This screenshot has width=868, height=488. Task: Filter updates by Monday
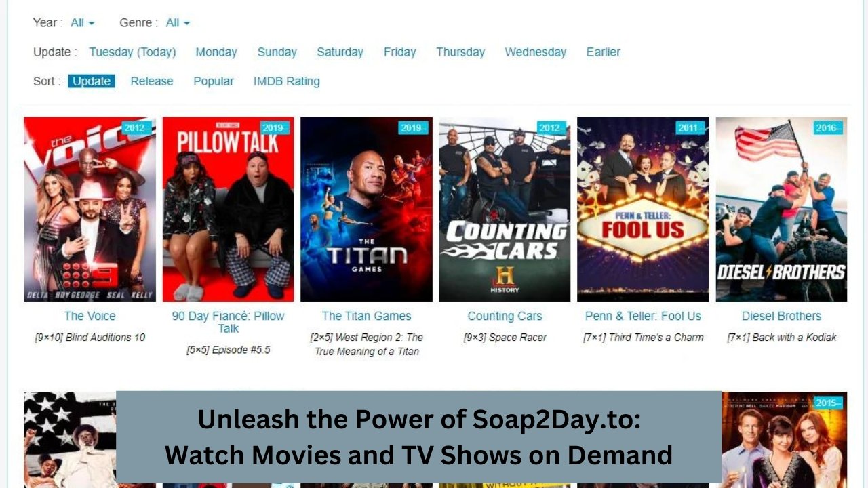pos(216,52)
